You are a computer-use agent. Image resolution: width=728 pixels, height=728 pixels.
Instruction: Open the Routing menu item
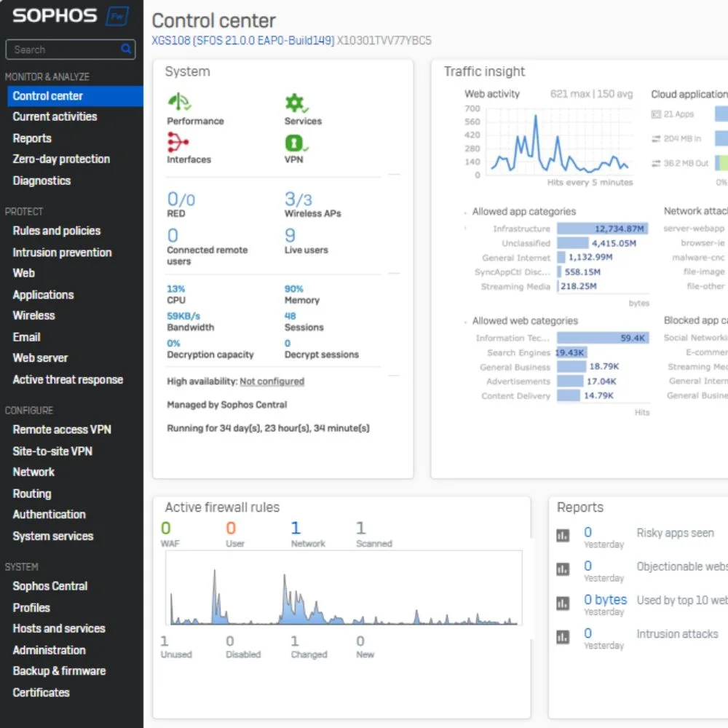tap(32, 494)
